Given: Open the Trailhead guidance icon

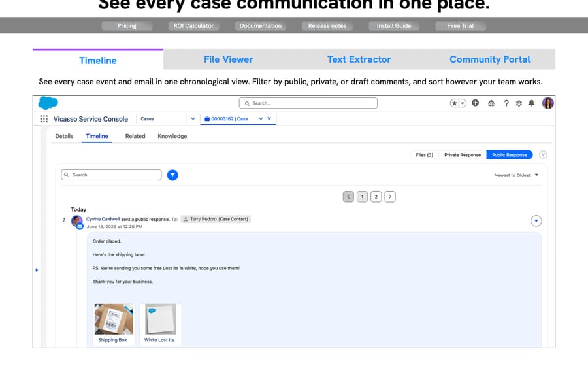Looking at the screenshot, I should [491, 103].
